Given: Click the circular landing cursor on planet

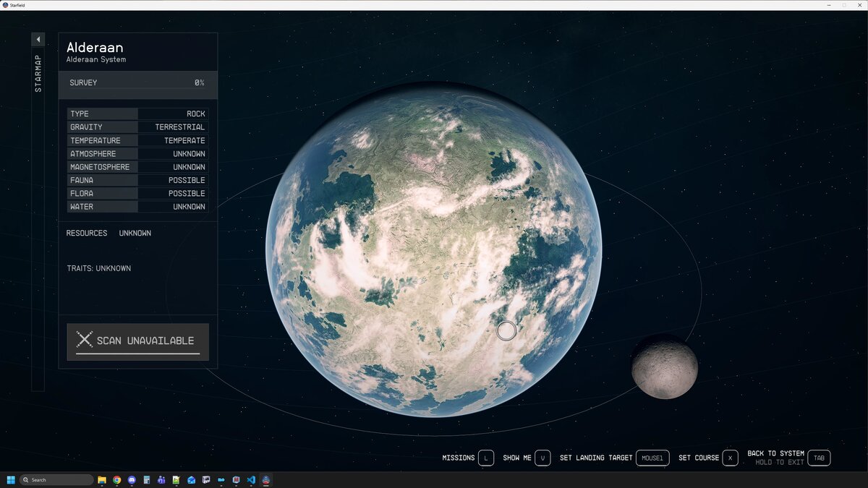Looking at the screenshot, I should (506, 331).
